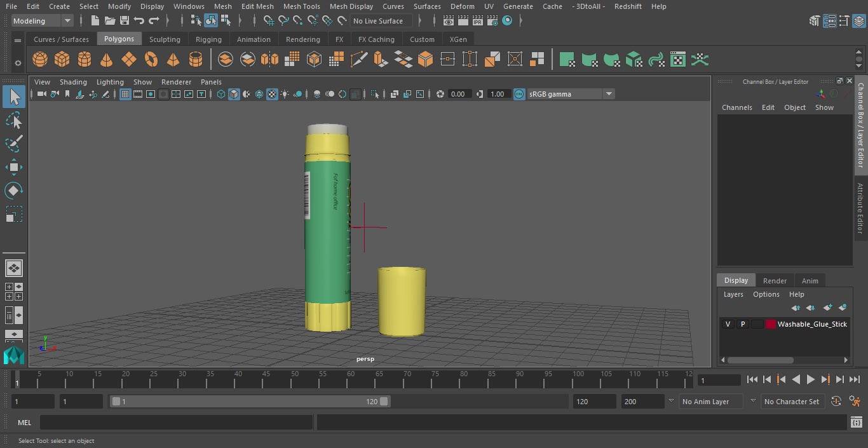
Task: Click the Washable_Glue_Stick layer color swatch
Action: 771,324
